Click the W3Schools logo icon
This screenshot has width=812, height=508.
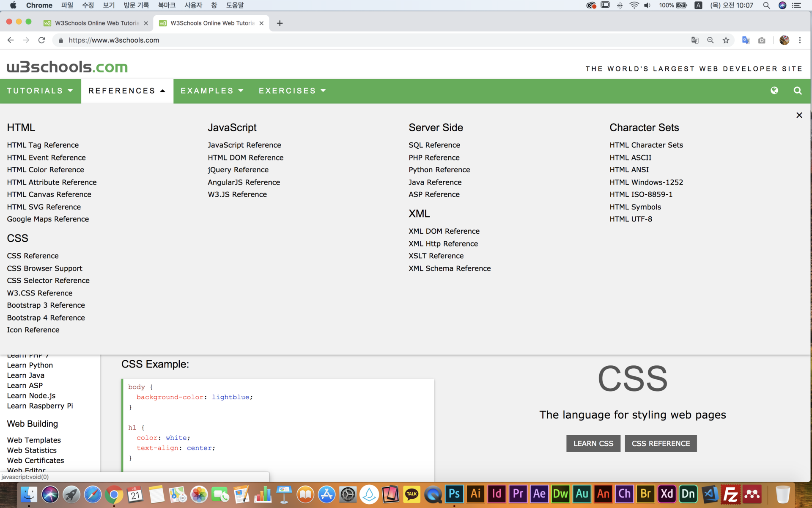pos(67,67)
